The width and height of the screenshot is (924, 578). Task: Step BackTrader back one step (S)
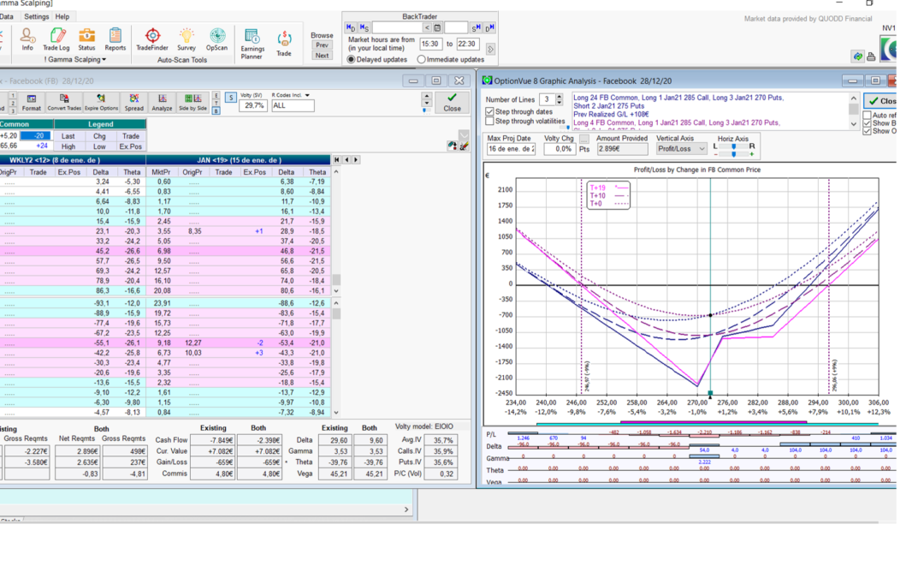pos(364,27)
